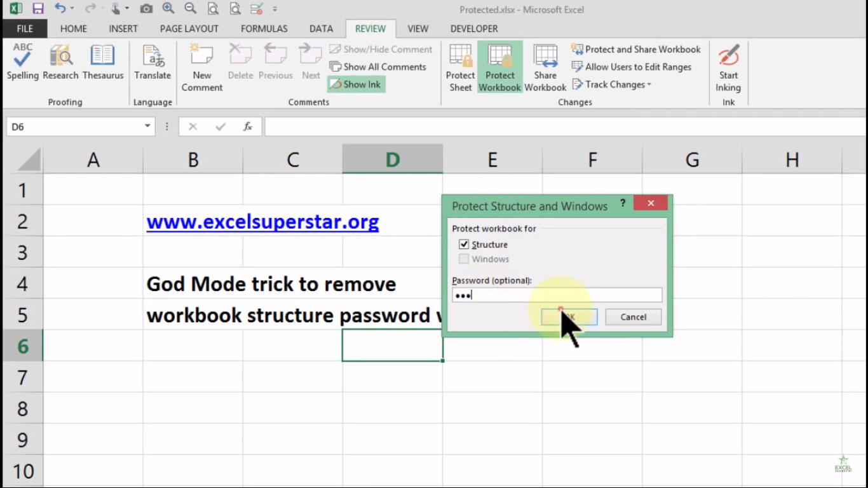Select column A header
The height and width of the screenshot is (488, 868).
coord(93,159)
